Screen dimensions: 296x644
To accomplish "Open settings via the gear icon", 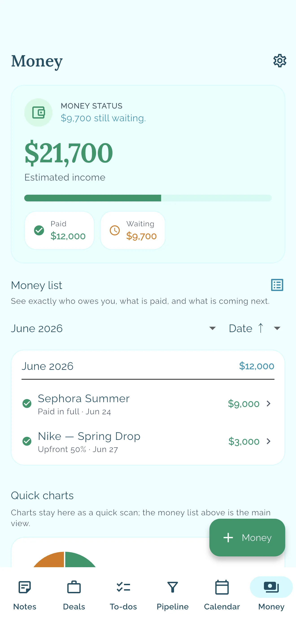I will click(x=280, y=60).
